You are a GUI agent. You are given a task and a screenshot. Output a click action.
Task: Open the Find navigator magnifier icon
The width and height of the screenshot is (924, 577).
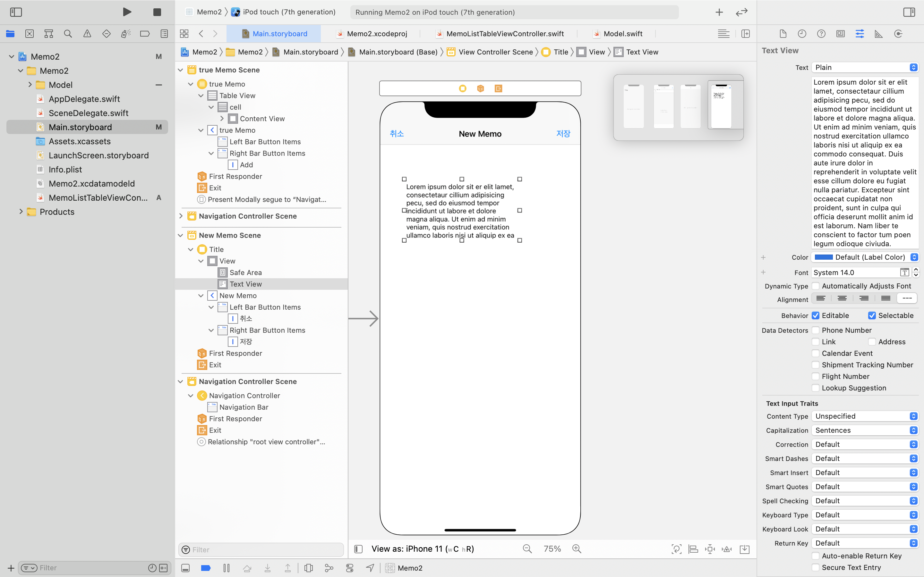68,34
